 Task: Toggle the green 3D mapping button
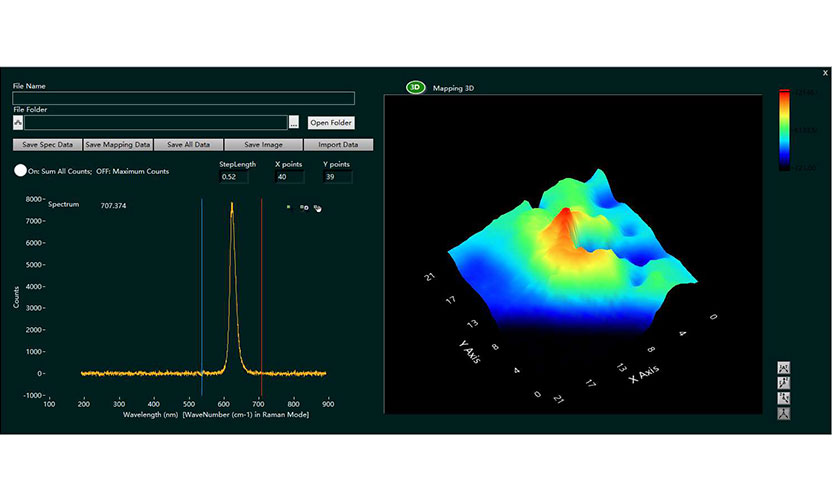(x=416, y=88)
